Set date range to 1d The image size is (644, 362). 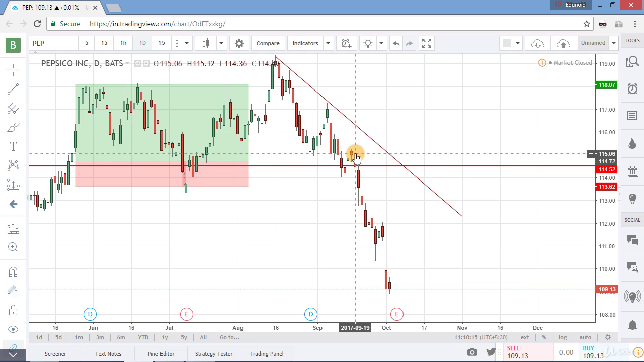click(39, 337)
